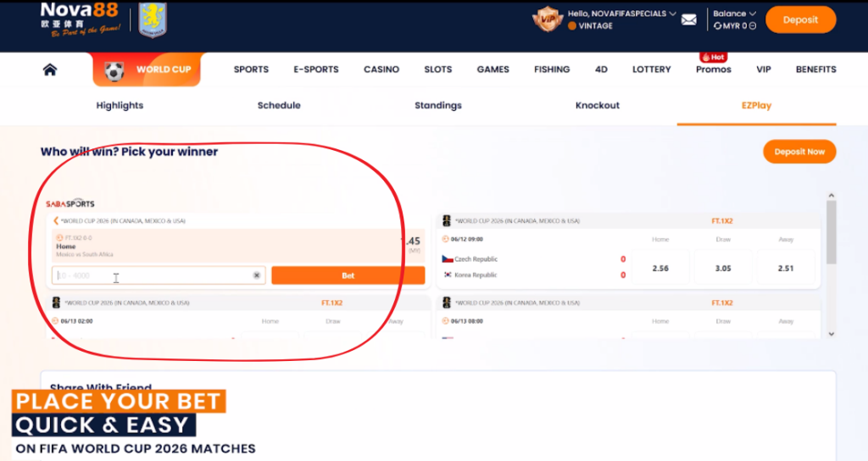This screenshot has width=868, height=461.
Task: Open the LOTTERY menu
Action: point(652,69)
